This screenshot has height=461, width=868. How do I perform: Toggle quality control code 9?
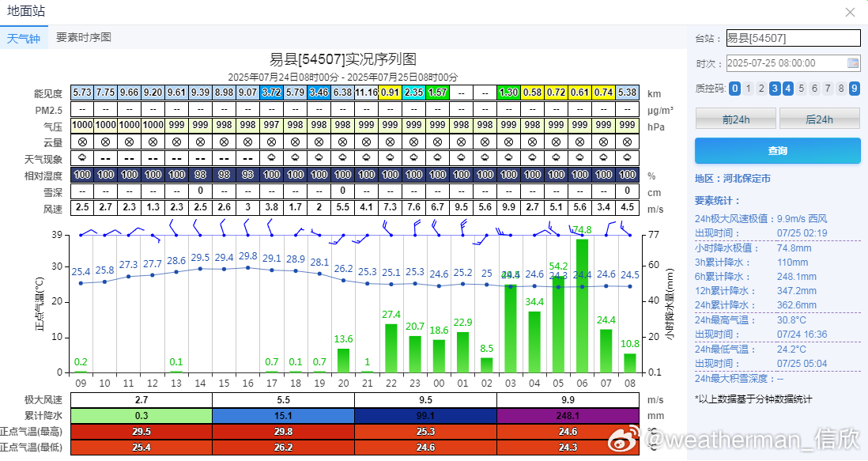tap(854, 88)
